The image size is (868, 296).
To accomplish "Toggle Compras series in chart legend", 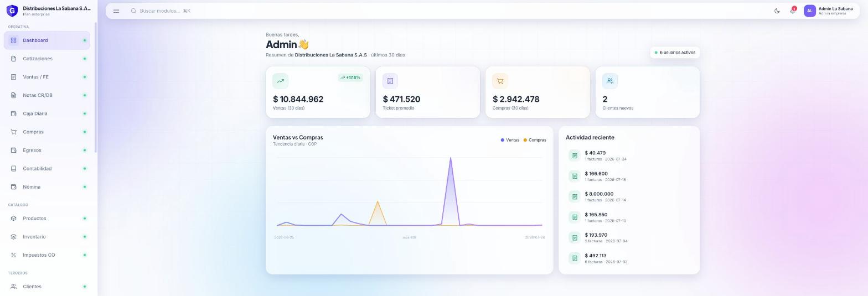I will click(535, 140).
